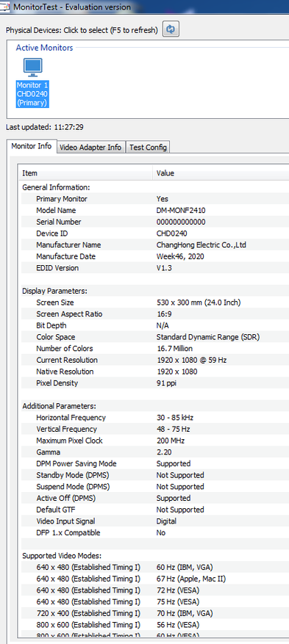Click the Item column header
Image resolution: width=289 pixels, height=644 pixels.
pyautogui.click(x=85, y=173)
